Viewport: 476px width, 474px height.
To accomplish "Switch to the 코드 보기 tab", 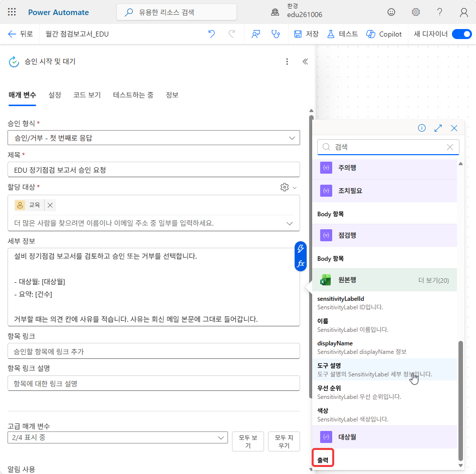I will pyautogui.click(x=87, y=95).
